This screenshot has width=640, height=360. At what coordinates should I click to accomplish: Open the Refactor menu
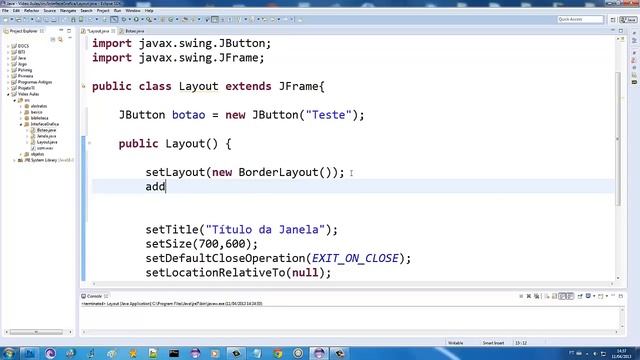tap(31, 11)
